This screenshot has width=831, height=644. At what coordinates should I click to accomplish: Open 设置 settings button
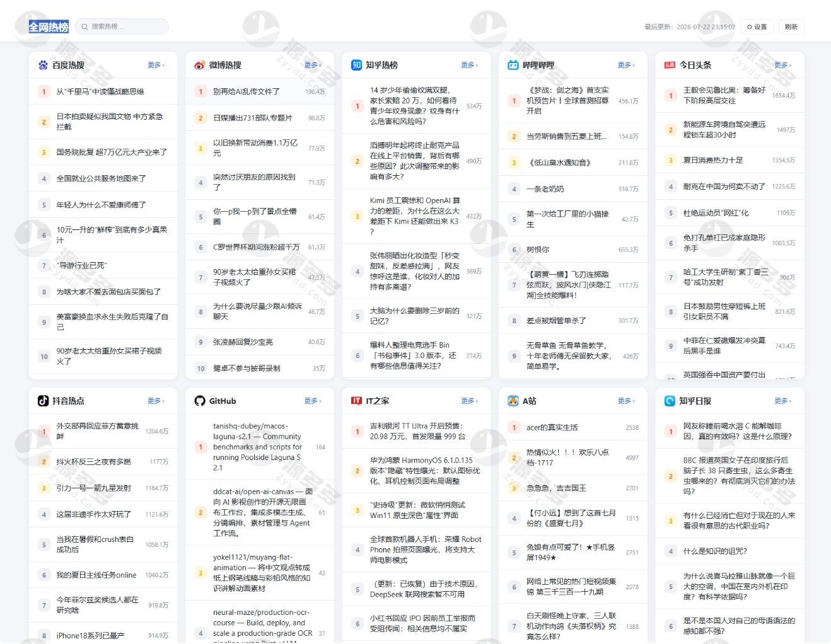pos(757,26)
